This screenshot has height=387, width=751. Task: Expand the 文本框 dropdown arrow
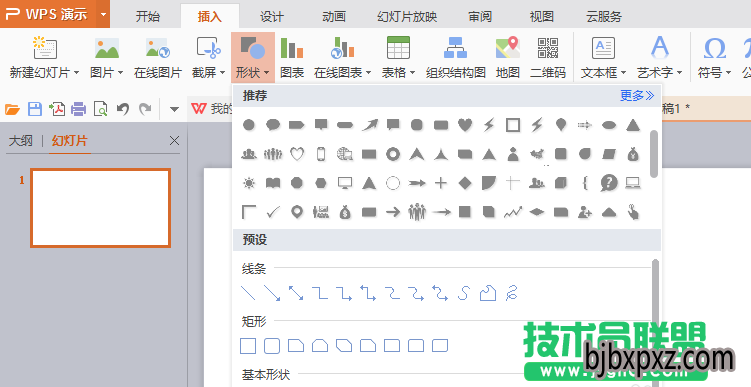click(624, 73)
